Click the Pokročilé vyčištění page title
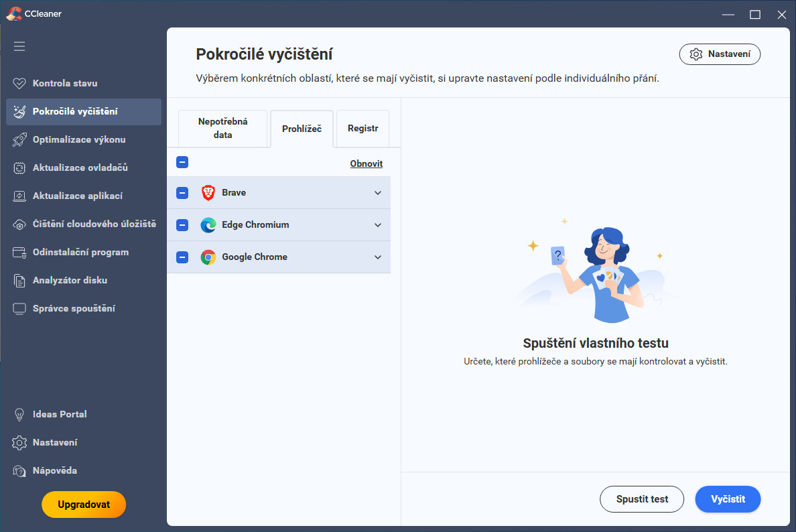 click(265, 54)
